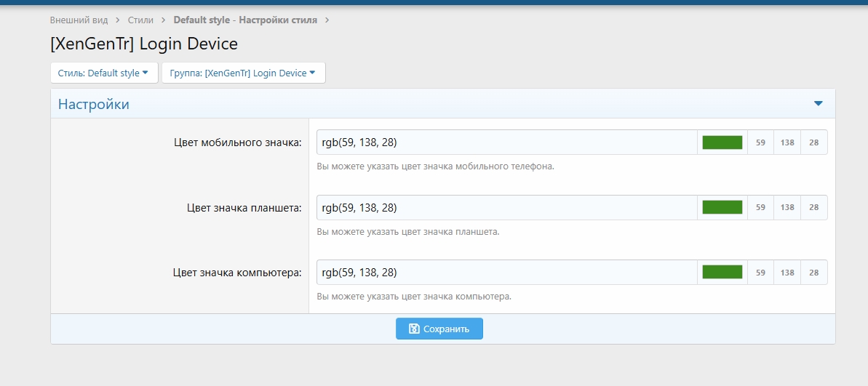This screenshot has width=868, height=386.
Task: Focus the Цвет значка компьютера text field
Action: (x=506, y=272)
